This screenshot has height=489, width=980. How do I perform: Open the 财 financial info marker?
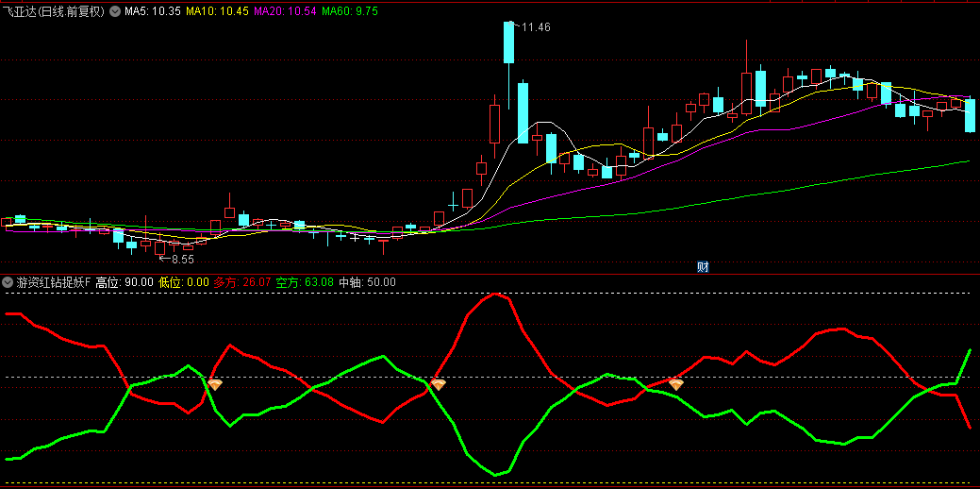click(703, 267)
